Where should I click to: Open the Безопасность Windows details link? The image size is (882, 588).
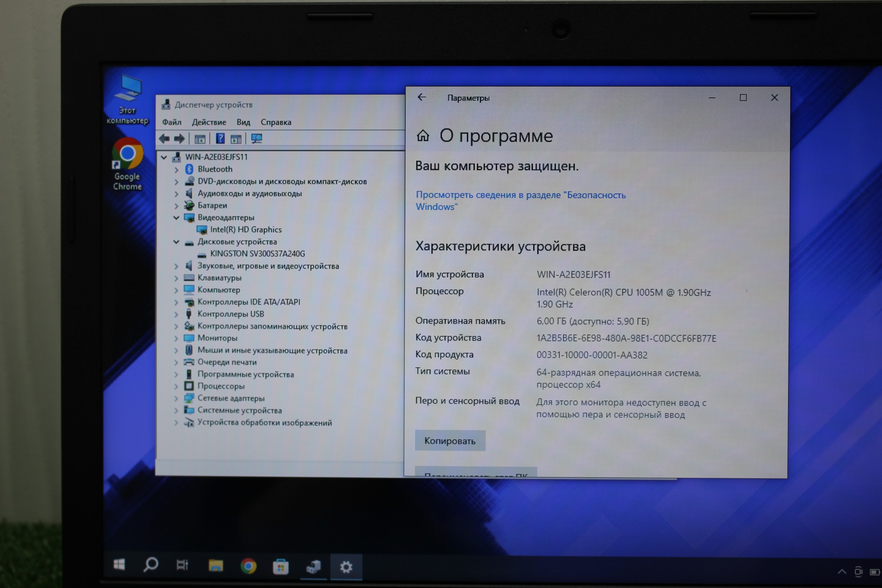tap(520, 195)
